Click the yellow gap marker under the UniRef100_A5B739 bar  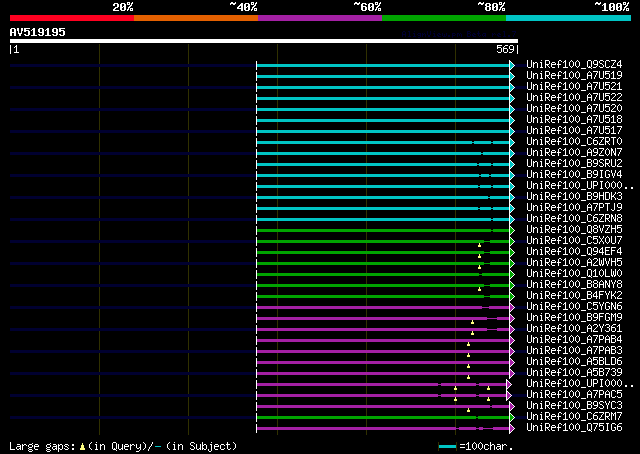pyautogui.click(x=469, y=377)
